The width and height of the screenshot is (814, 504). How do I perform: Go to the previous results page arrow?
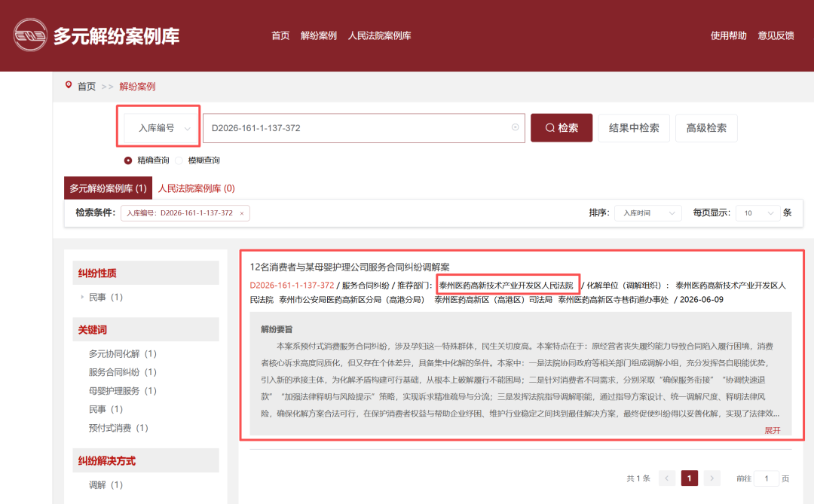coord(666,478)
